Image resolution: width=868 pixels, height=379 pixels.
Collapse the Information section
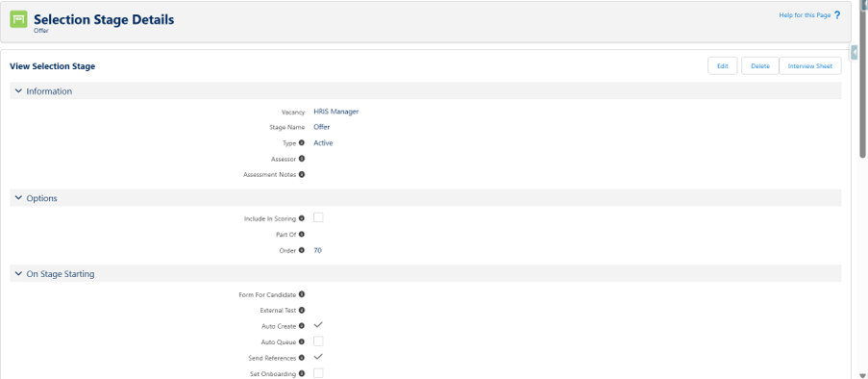coord(19,90)
